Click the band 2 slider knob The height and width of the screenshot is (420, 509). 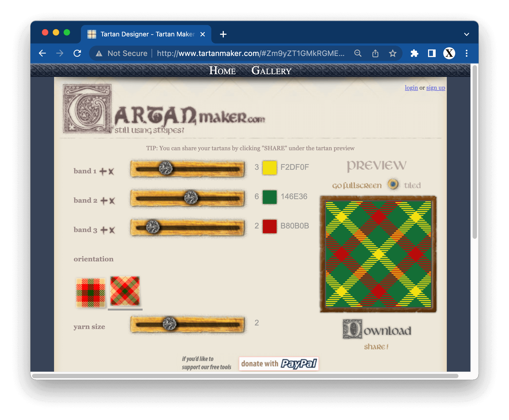point(191,198)
